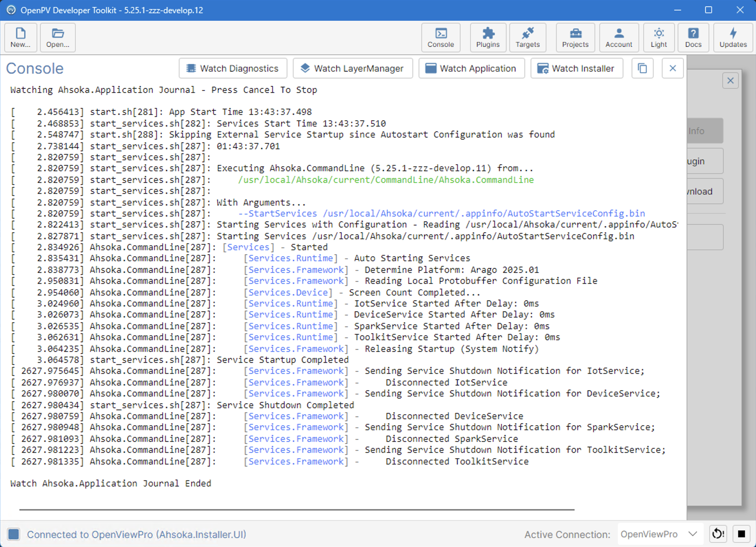Screen dimensions: 756x547
Task: Open a project using Open... folder icon
Action: [x=58, y=38]
